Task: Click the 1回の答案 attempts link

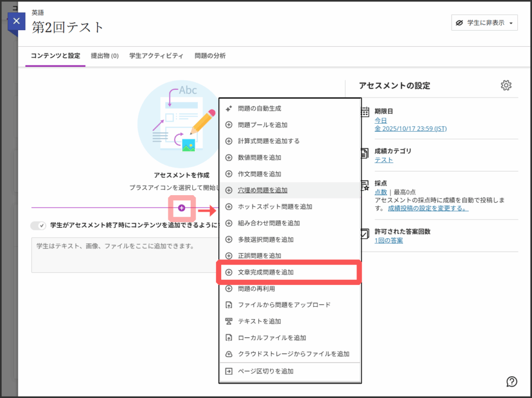Action: point(389,240)
